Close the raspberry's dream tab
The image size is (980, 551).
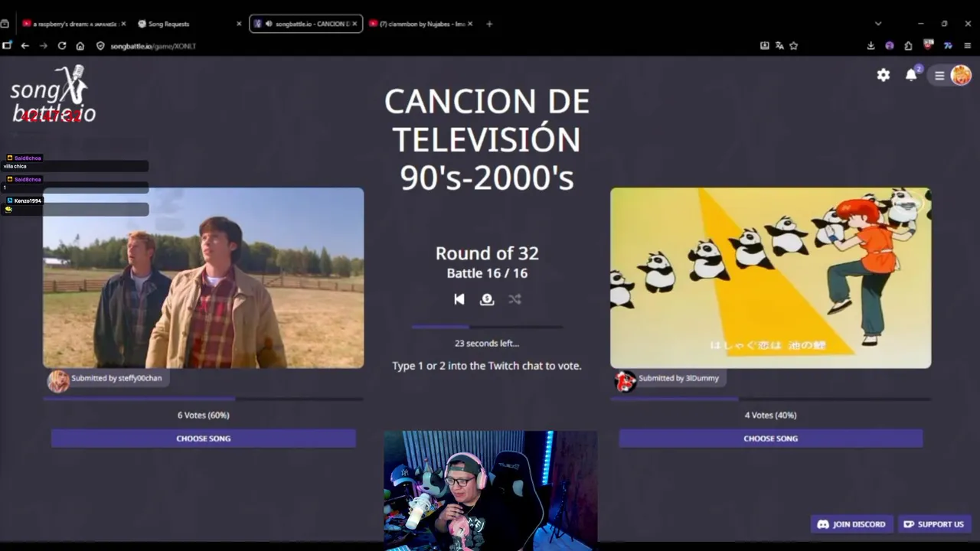(x=123, y=24)
